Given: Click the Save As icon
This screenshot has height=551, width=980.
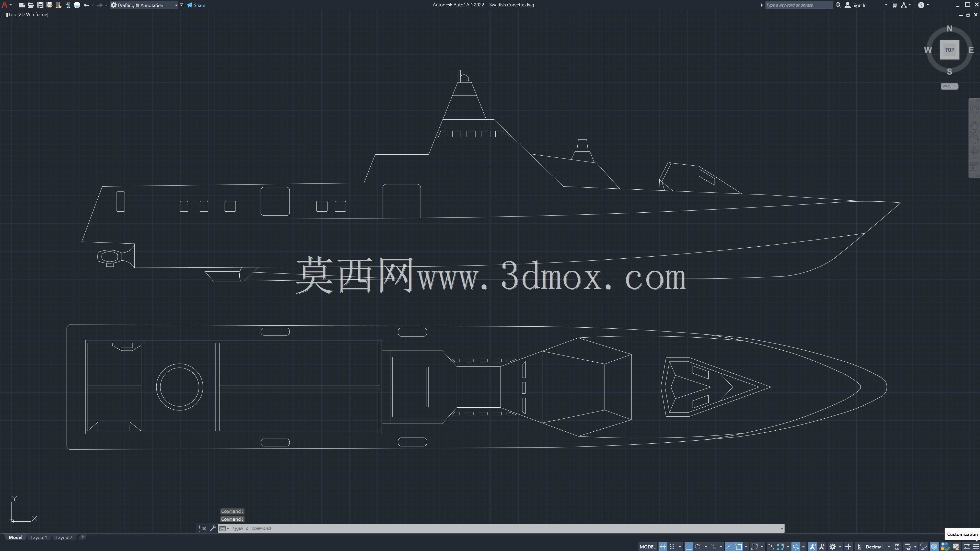Looking at the screenshot, I should [49, 5].
